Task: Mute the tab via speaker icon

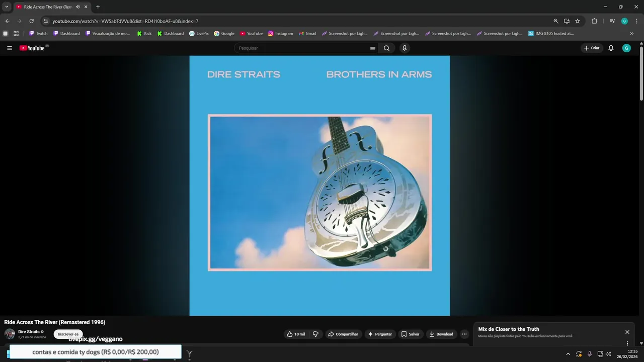Action: tap(77, 7)
